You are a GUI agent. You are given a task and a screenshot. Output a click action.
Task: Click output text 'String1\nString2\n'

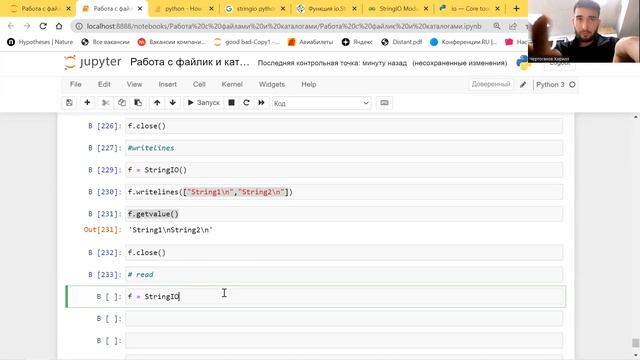click(x=171, y=230)
